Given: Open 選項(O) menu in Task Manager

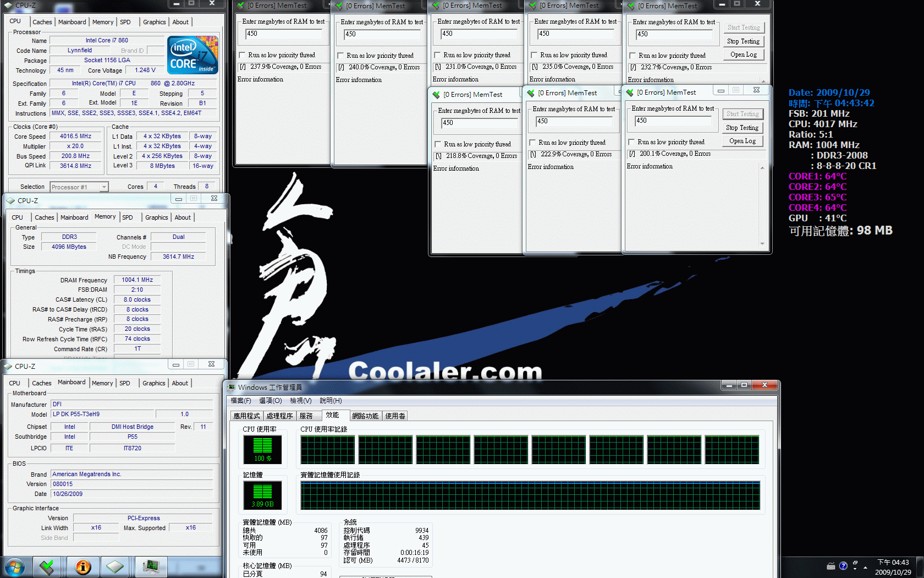Looking at the screenshot, I should point(271,401).
